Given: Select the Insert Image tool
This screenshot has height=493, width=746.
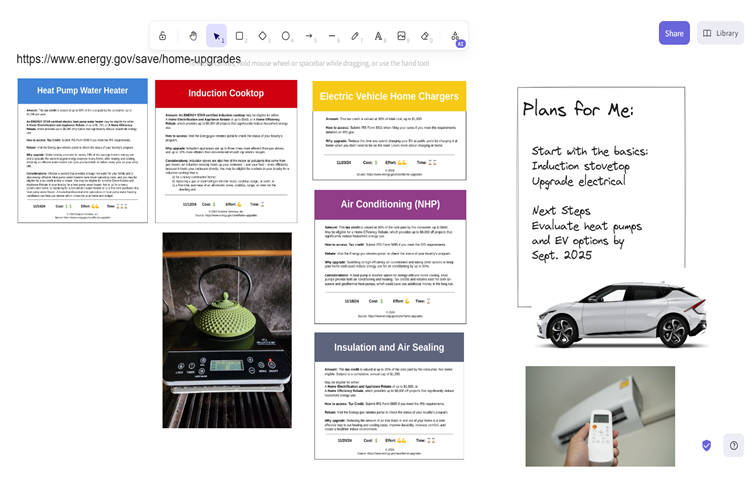Looking at the screenshot, I should [x=402, y=36].
